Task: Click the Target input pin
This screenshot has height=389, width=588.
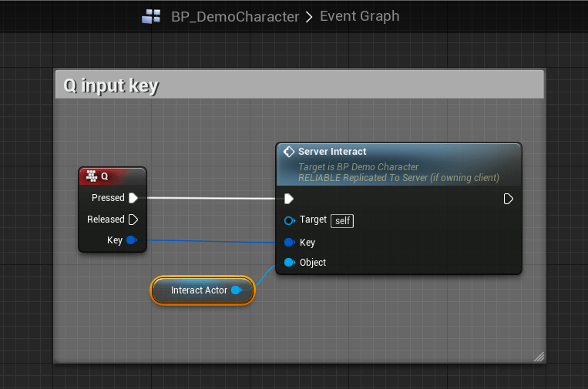Action: pos(289,220)
